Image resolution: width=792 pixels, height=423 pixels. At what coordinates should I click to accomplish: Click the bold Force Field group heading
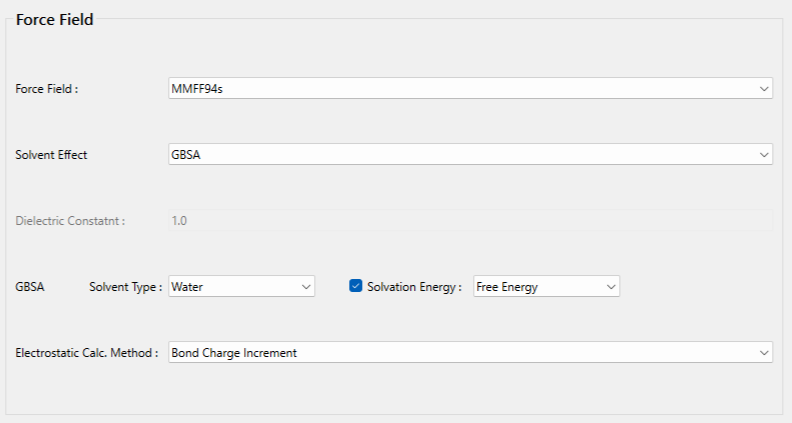click(x=55, y=19)
